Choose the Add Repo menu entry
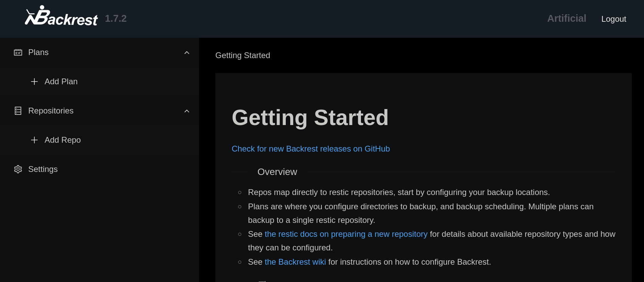 (63, 140)
